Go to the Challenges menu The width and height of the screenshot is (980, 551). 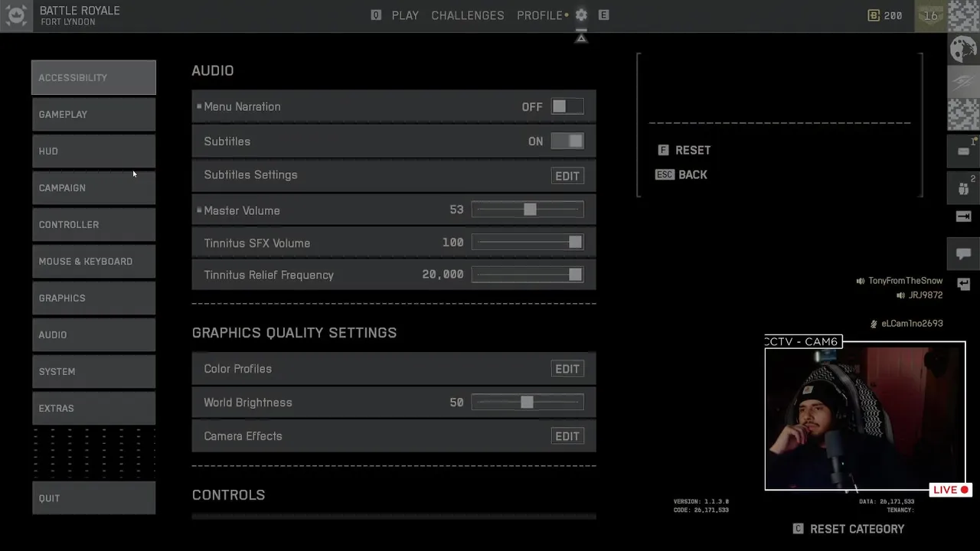click(x=468, y=15)
